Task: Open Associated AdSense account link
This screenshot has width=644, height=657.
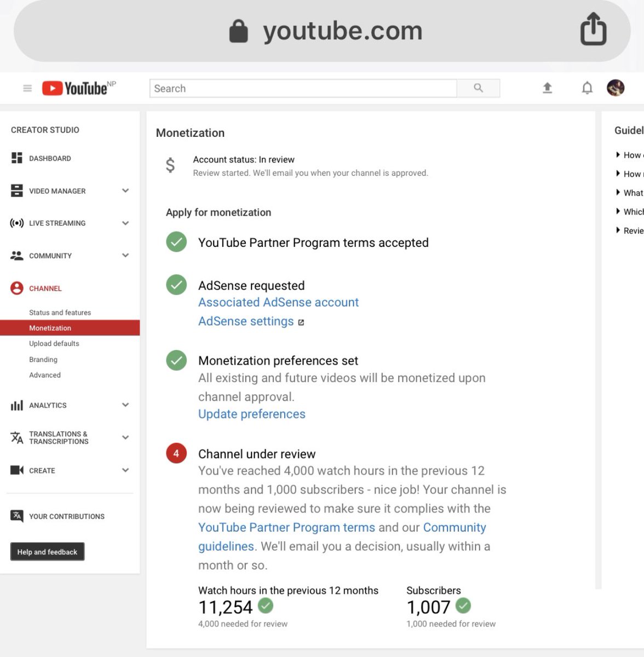Action: pyautogui.click(x=278, y=302)
